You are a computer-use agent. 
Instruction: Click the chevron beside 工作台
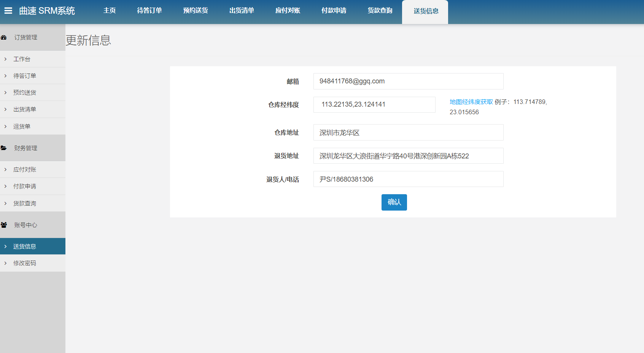pyautogui.click(x=5, y=59)
